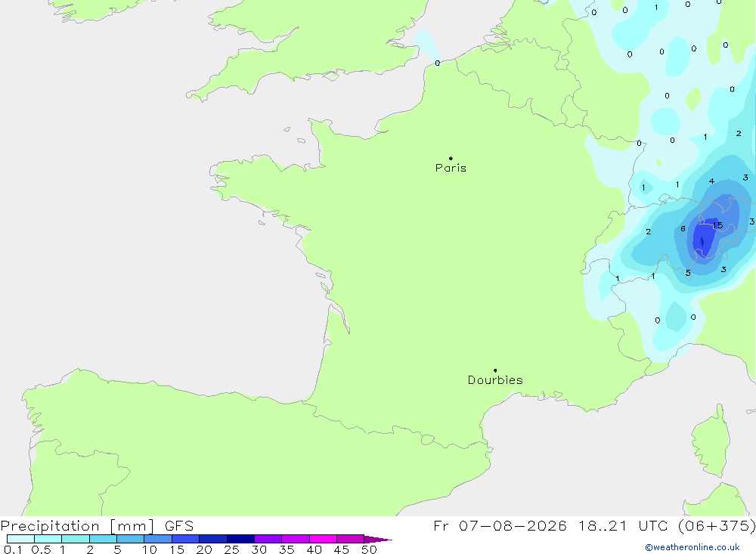Pick the 0.5–1 mm legend swatch
Screen dimensions: 756x554
coord(48,539)
